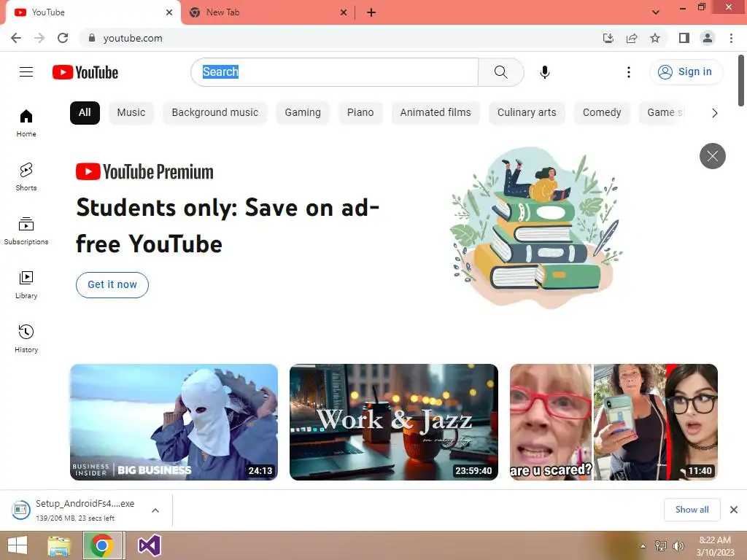Close the YouTube tab
Screen dimensions: 747x560
[169, 12]
